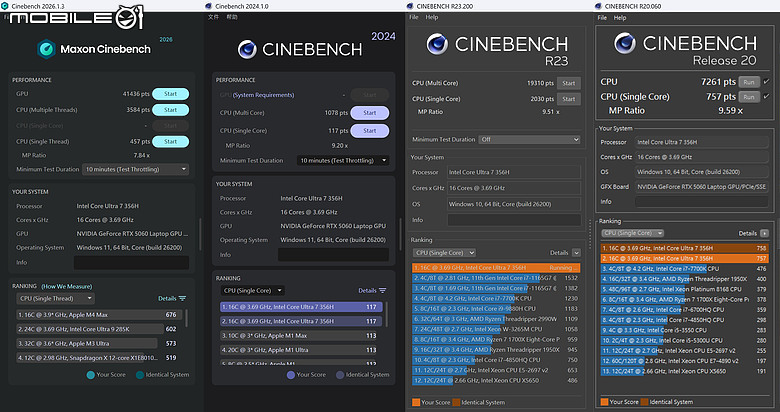Select R23 ranking row 'Intel Xeon W-3265M CPU'
The width and height of the screenshot is (780, 412).
(x=496, y=329)
